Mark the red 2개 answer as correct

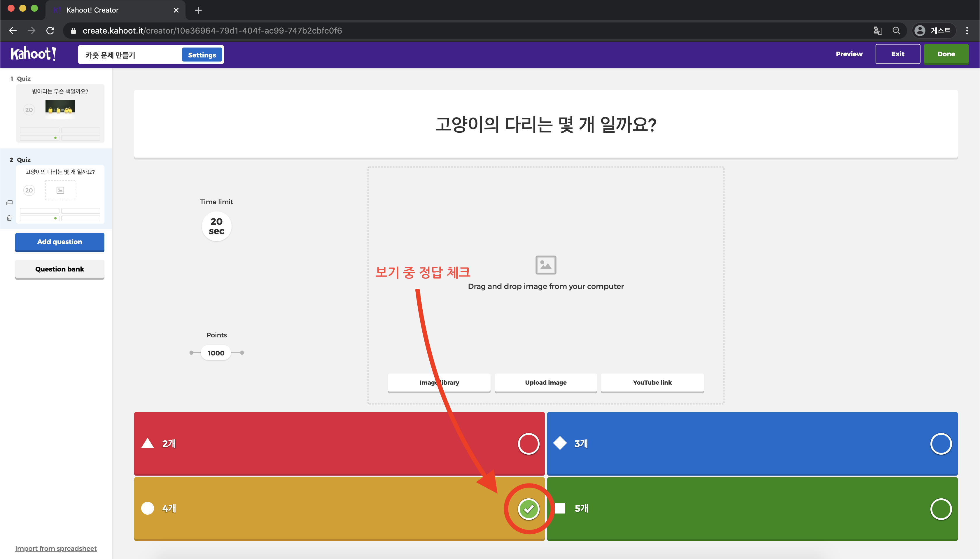point(528,444)
